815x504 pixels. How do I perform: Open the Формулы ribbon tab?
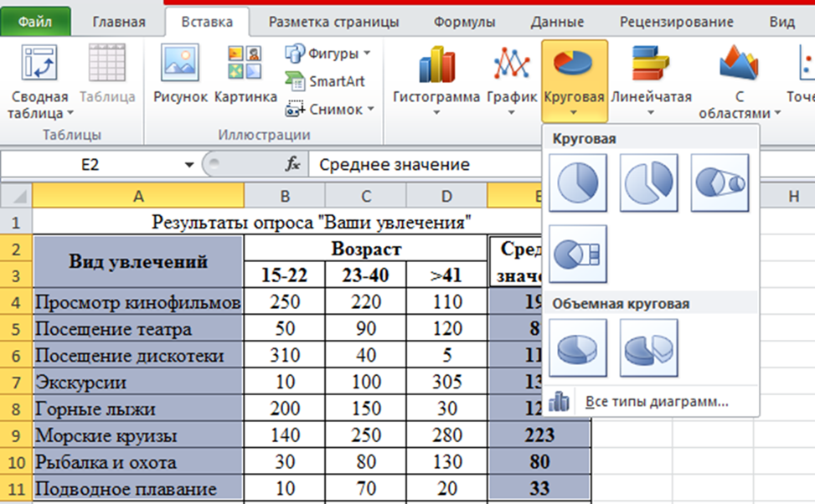click(x=464, y=22)
